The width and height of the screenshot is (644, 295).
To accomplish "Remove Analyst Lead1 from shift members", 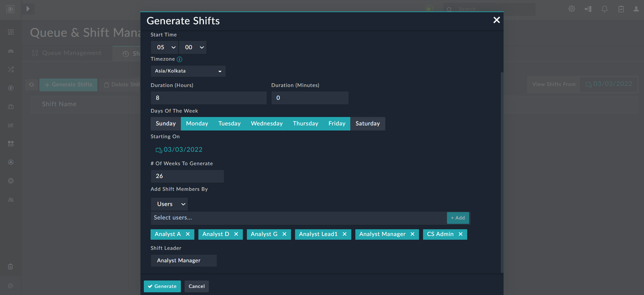I will pos(345,234).
